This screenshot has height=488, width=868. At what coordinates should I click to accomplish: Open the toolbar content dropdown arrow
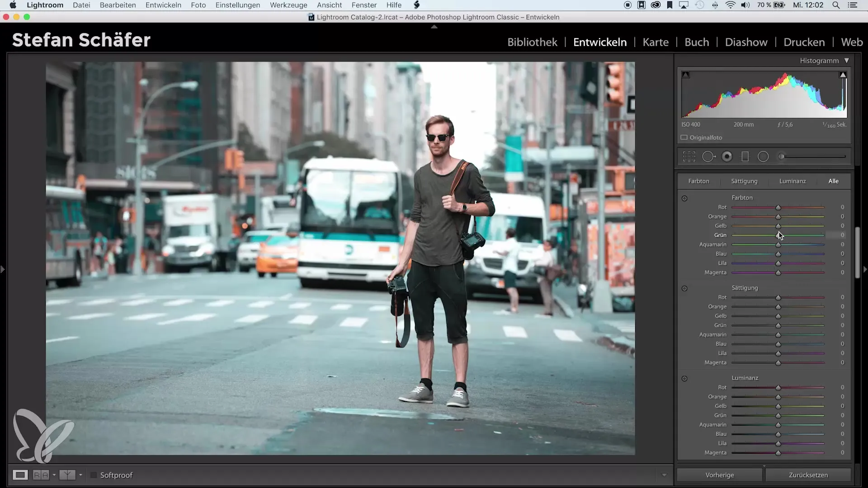[x=664, y=475]
